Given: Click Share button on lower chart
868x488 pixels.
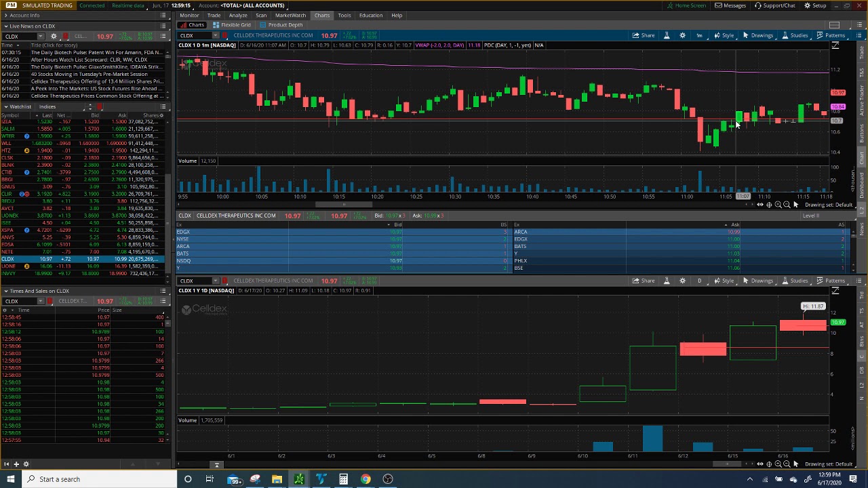Looking at the screenshot, I should [644, 281].
